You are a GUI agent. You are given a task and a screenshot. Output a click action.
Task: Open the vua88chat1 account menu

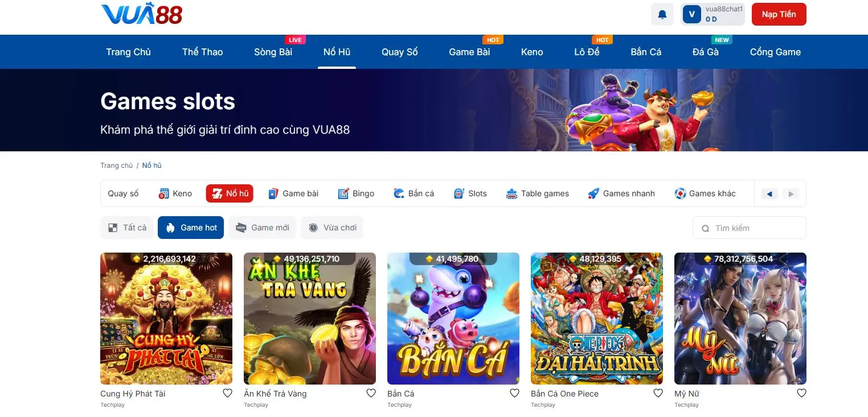click(x=713, y=14)
